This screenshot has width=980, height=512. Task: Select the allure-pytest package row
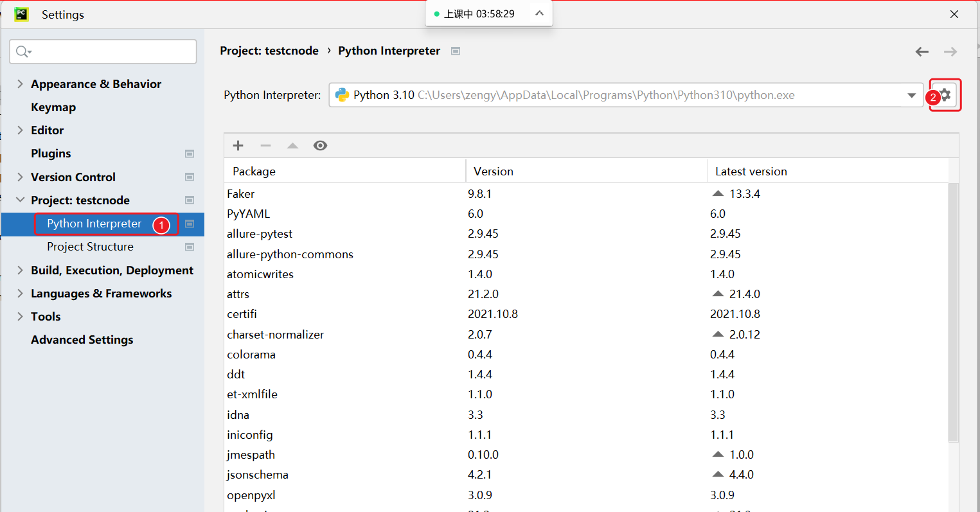point(586,233)
